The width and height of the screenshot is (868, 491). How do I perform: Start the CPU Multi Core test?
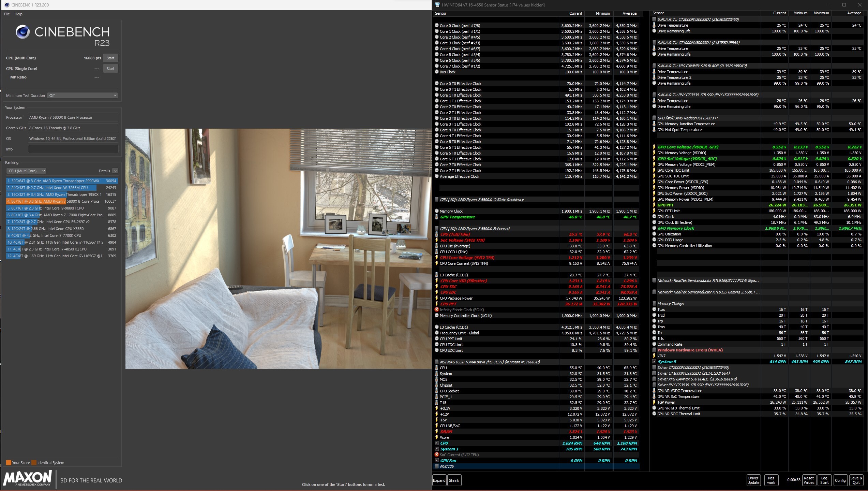pos(110,58)
